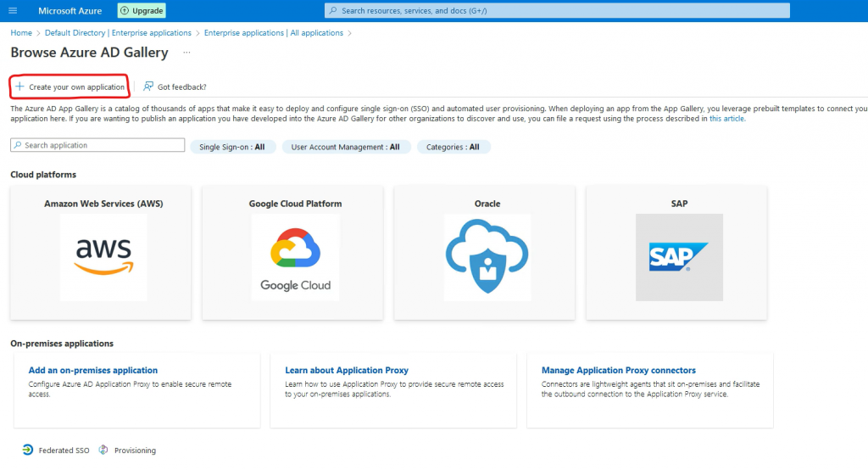Image resolution: width=868 pixels, height=470 pixels.
Task: Click the On-premises applications heading
Action: [62, 344]
